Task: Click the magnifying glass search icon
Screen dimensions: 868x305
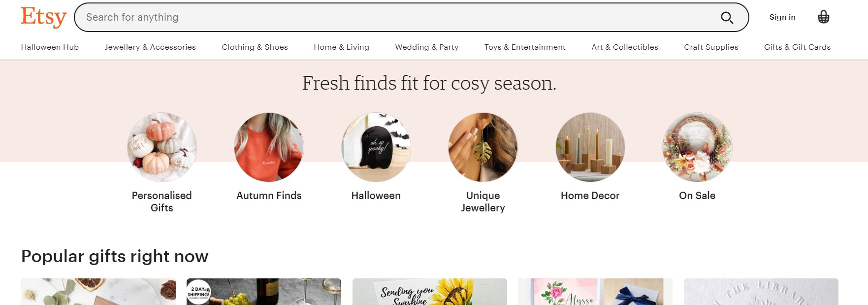Action: point(727,18)
